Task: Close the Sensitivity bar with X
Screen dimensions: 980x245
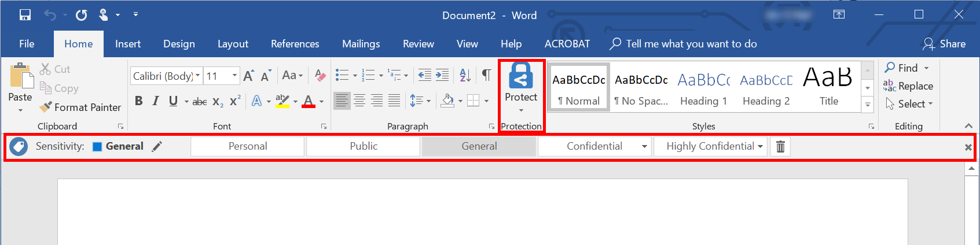Action: [x=968, y=147]
